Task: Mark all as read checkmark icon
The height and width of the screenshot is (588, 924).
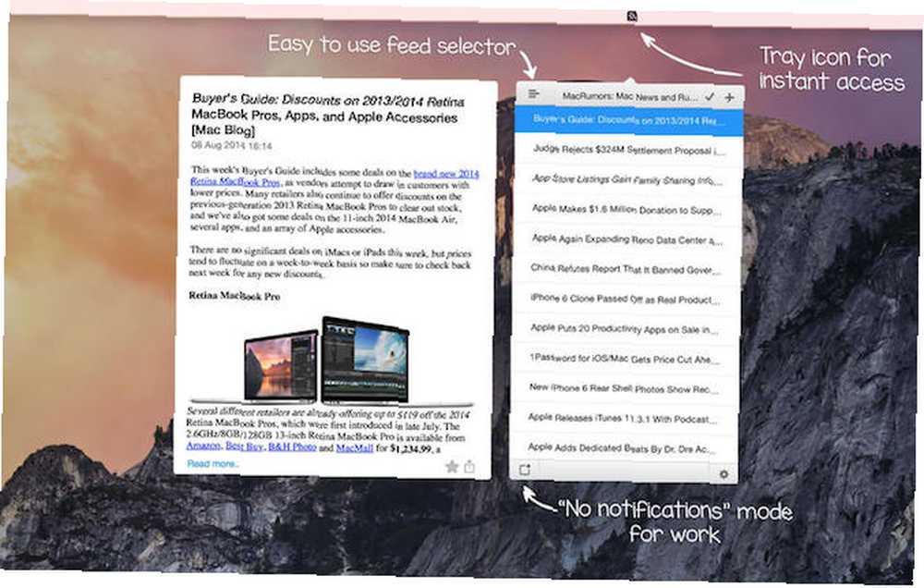Action: tap(710, 97)
